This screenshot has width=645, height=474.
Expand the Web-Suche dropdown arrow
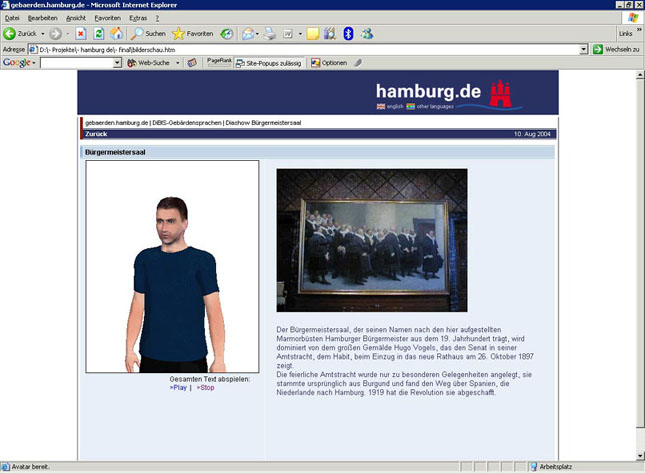click(178, 63)
